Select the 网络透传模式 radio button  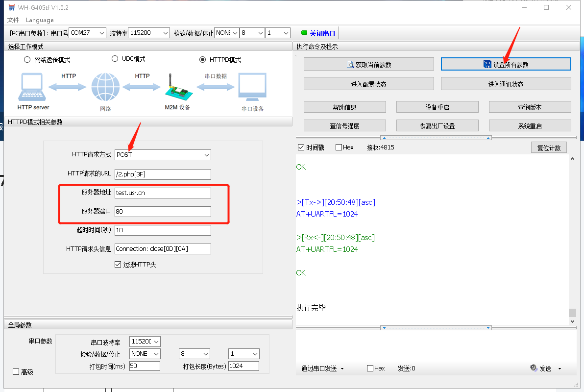click(27, 60)
